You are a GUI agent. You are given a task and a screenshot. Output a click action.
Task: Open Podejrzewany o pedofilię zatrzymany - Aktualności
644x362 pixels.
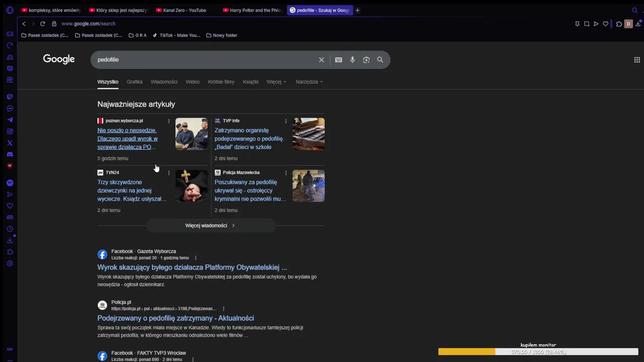[176, 318]
